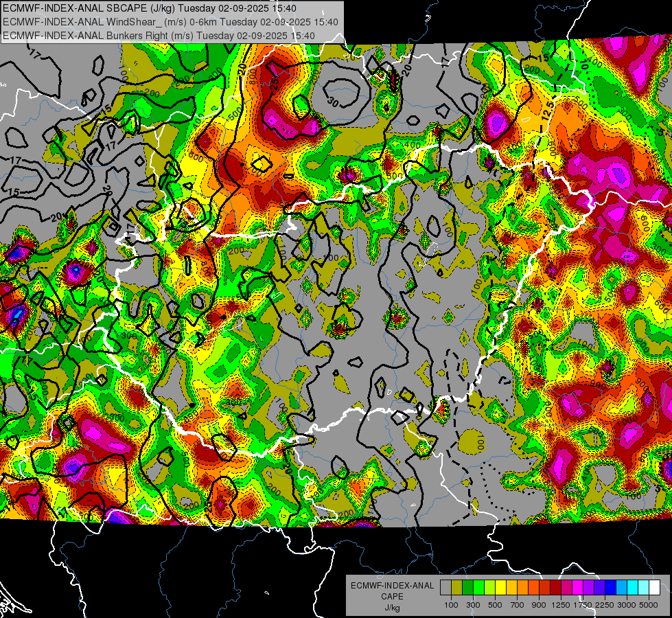Click the cyan legend swatch
The image size is (672, 618).
633,587
